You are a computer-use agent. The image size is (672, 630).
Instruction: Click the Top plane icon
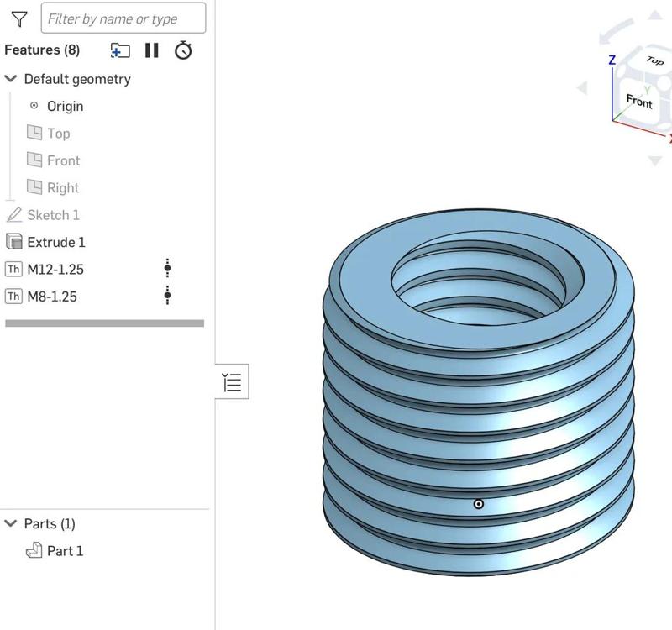tap(34, 133)
